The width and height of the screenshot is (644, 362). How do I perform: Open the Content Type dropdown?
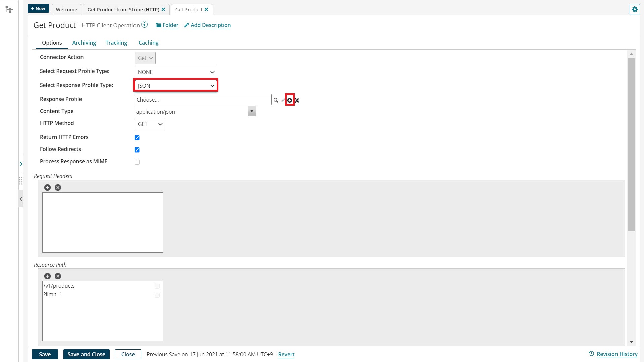point(251,111)
